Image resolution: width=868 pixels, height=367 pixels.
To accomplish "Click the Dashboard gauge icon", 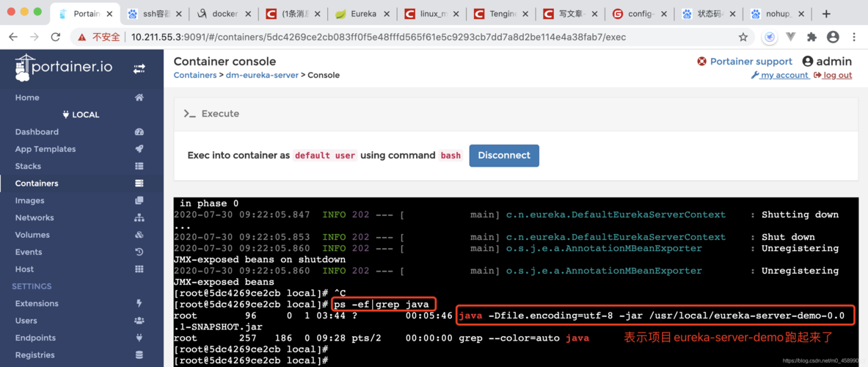I will tap(139, 131).
